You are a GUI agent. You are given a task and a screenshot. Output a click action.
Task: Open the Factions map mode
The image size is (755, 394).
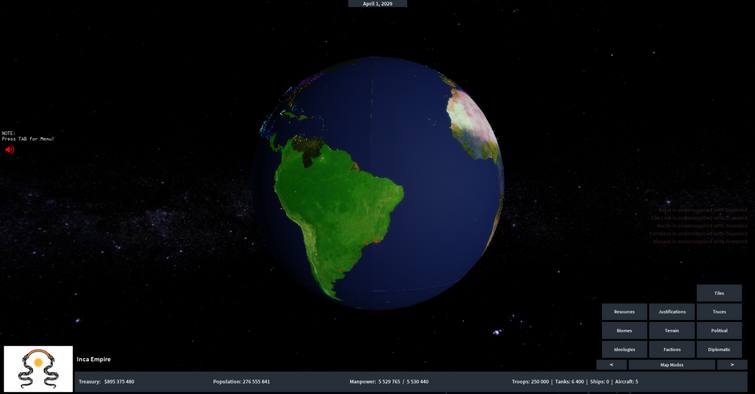(672, 349)
